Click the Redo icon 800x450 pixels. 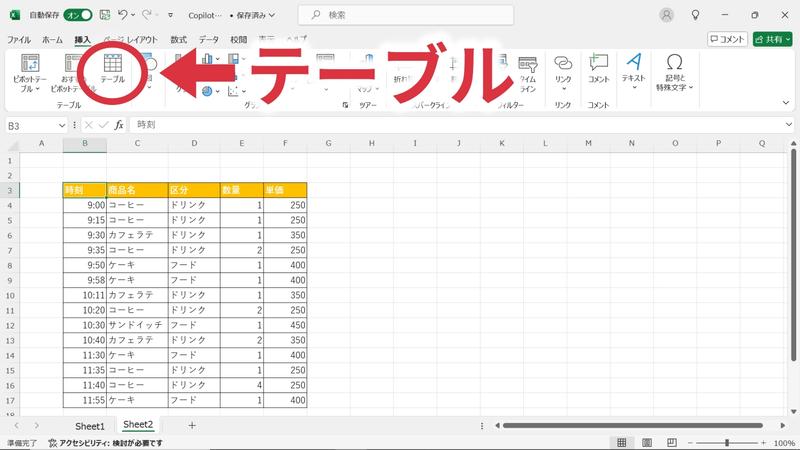pyautogui.click(x=147, y=15)
